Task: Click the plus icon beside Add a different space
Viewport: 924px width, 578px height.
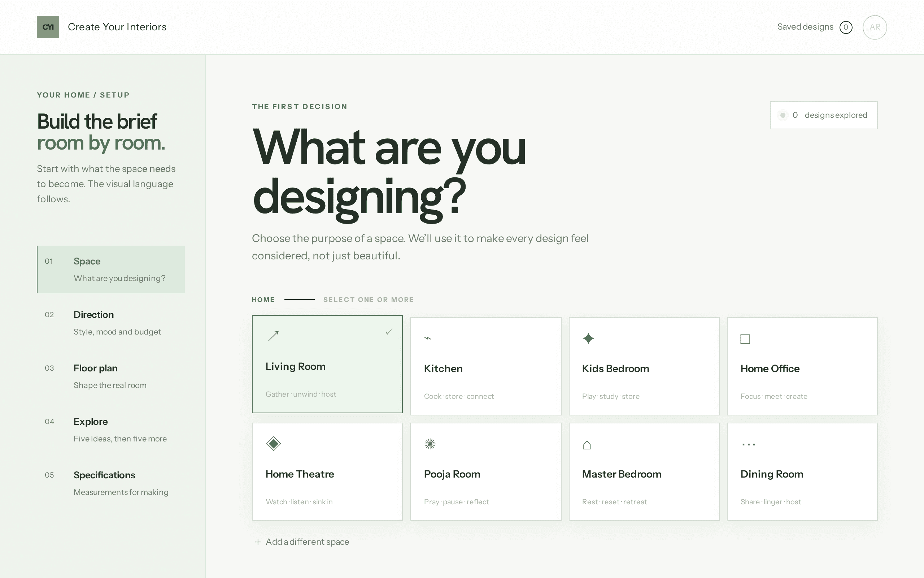Action: [x=258, y=542]
